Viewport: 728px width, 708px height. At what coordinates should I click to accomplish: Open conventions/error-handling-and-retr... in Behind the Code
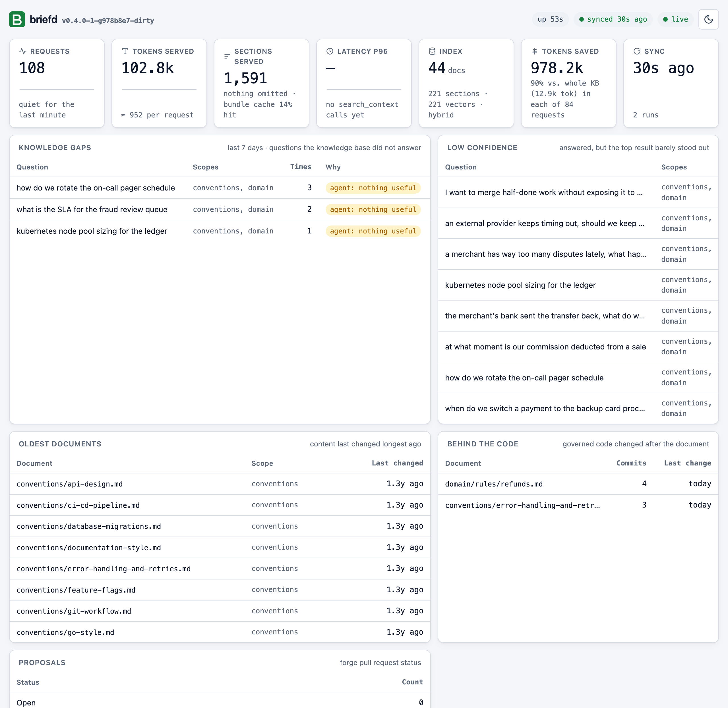pos(578,505)
